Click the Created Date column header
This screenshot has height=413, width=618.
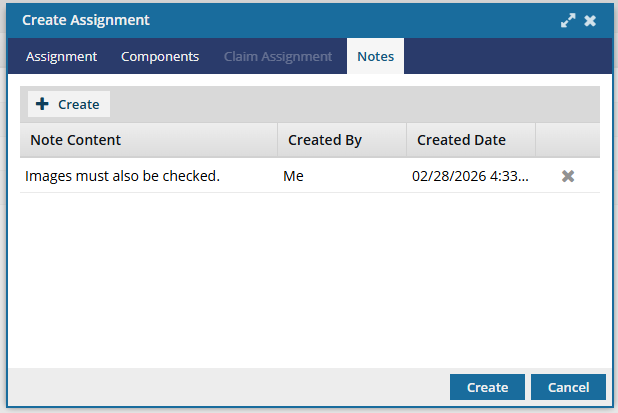click(461, 140)
